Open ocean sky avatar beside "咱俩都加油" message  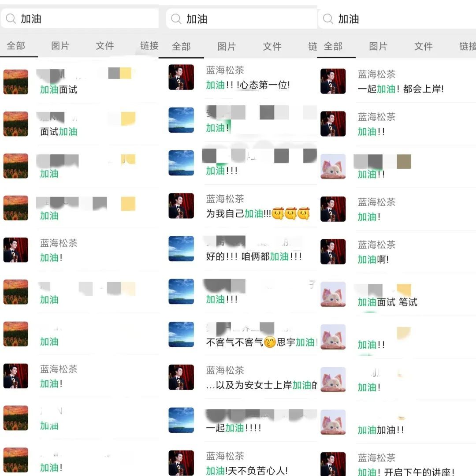pyautogui.click(x=181, y=249)
